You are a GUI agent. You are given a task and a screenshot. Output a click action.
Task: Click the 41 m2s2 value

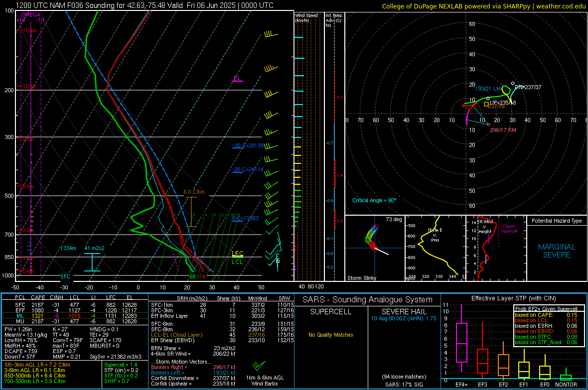(x=95, y=248)
